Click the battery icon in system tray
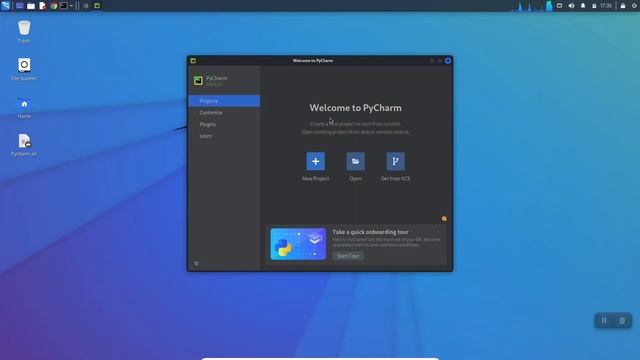The height and width of the screenshot is (360, 640). pyautogui.click(x=594, y=6)
